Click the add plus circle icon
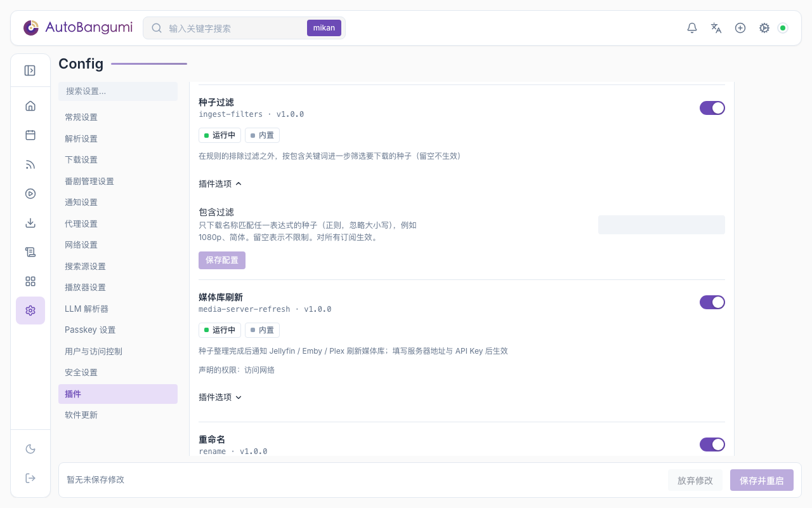The image size is (812, 508). [x=740, y=28]
